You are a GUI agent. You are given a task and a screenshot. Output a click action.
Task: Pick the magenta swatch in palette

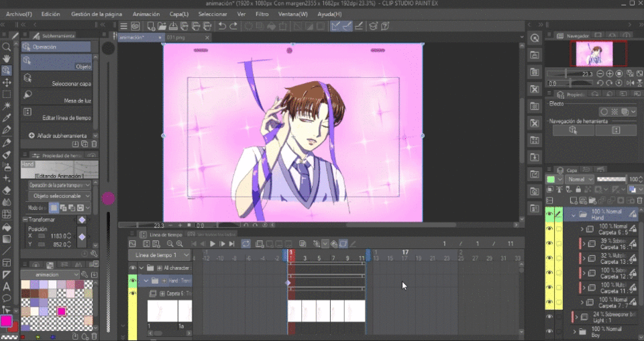[x=62, y=311]
